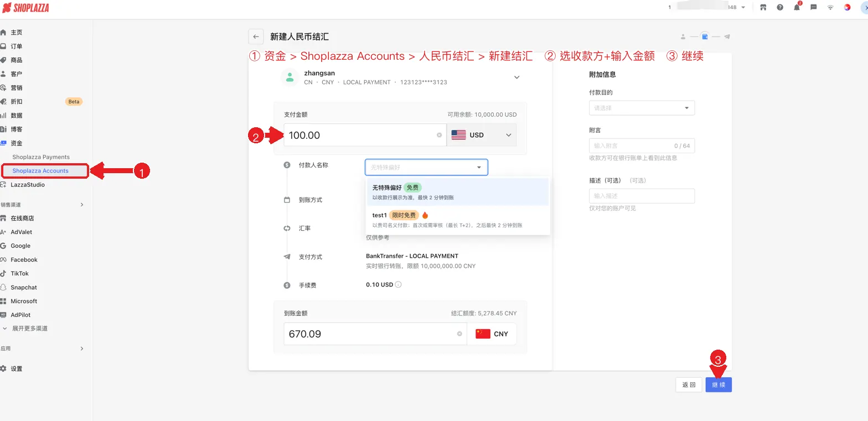Click the 返回 button
This screenshot has width=868, height=421.
689,384
